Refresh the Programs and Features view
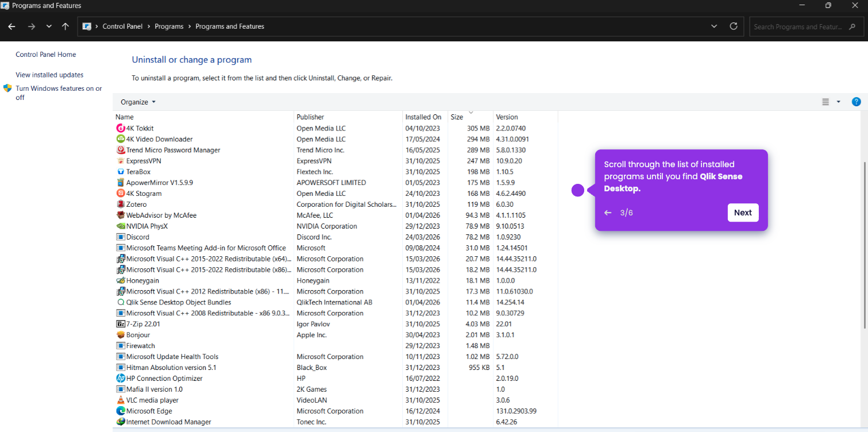 (733, 26)
